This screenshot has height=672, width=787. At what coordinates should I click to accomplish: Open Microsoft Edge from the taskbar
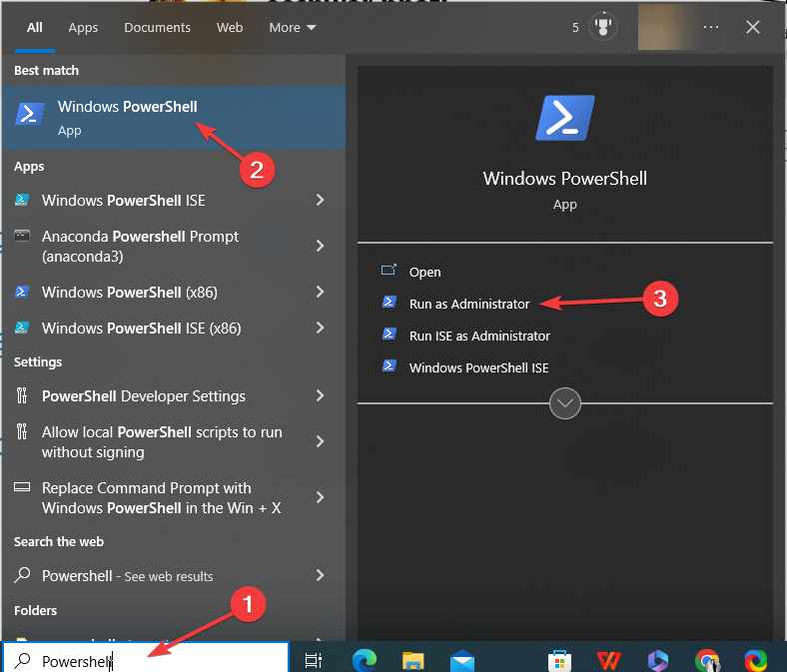tap(365, 660)
